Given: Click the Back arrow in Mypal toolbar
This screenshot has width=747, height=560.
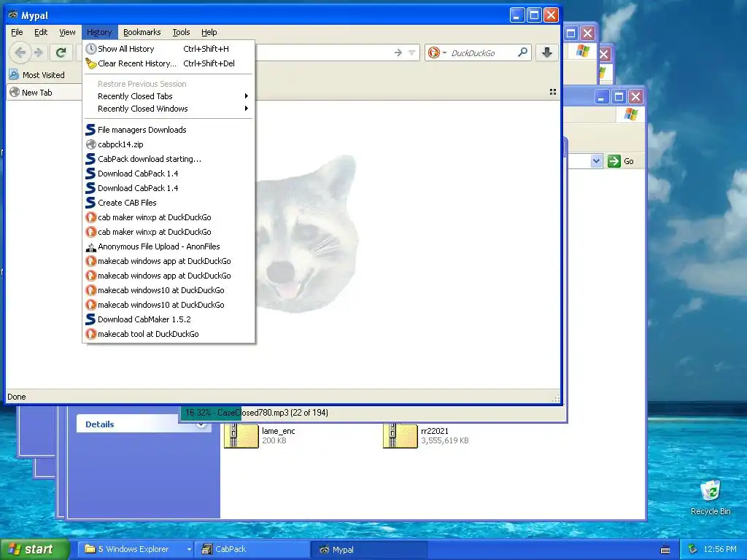Looking at the screenshot, I should coord(20,52).
